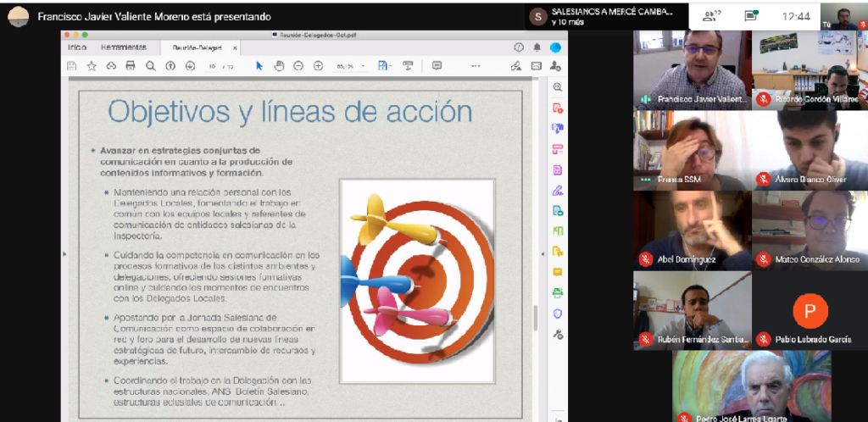Switch to the Inicio tab
This screenshot has width=868, height=422.
tap(77, 47)
